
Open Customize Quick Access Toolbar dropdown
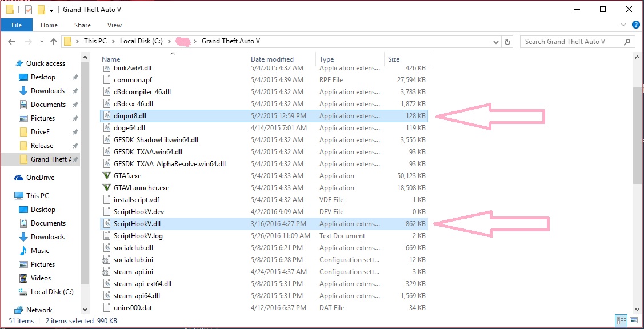(51, 10)
